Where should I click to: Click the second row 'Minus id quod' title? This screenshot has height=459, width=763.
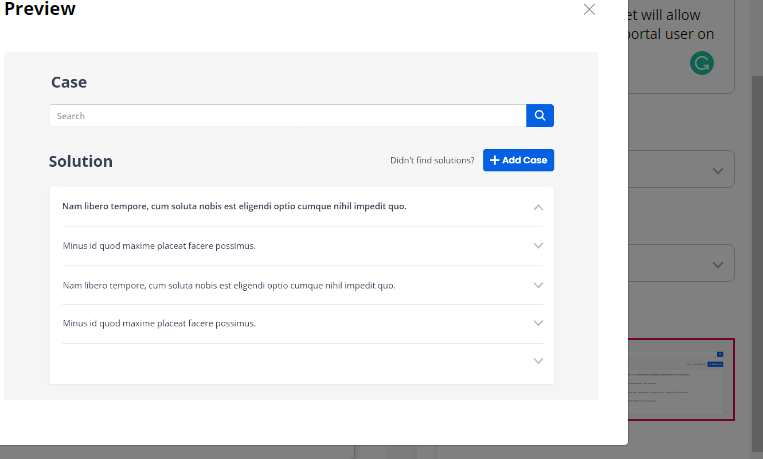(159, 246)
